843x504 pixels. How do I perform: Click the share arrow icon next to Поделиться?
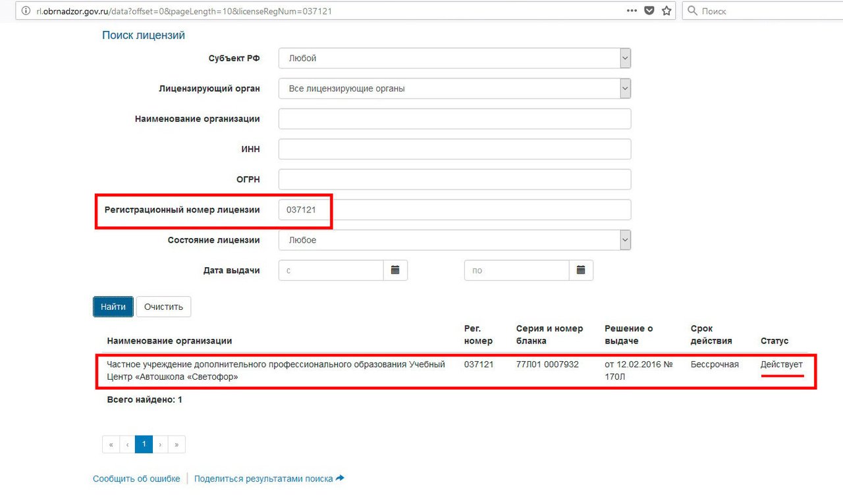pyautogui.click(x=340, y=478)
